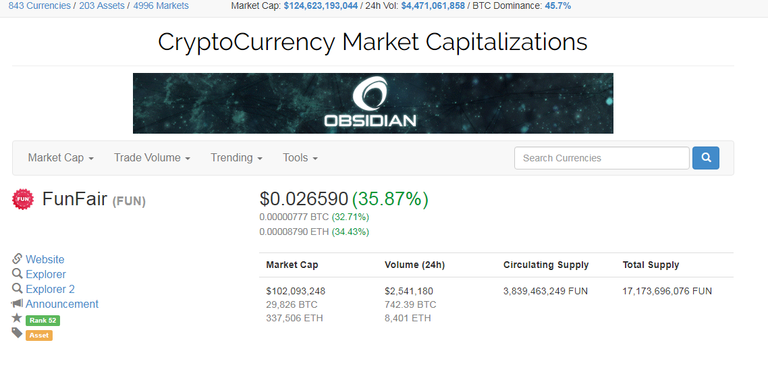Click the FunFair red logo icon
The image size is (768, 372).
coord(23,199)
